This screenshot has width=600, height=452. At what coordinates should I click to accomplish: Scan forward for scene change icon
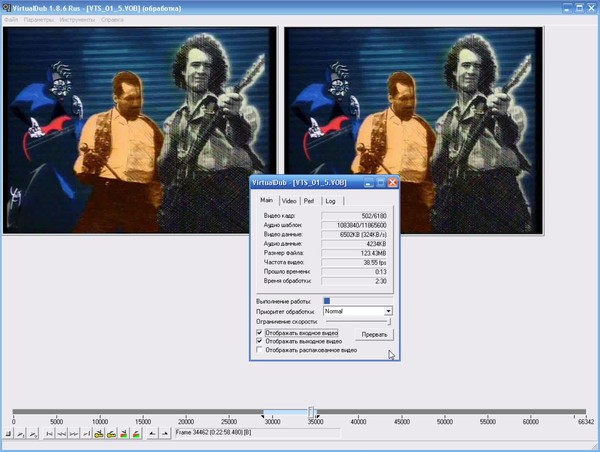click(x=136, y=433)
